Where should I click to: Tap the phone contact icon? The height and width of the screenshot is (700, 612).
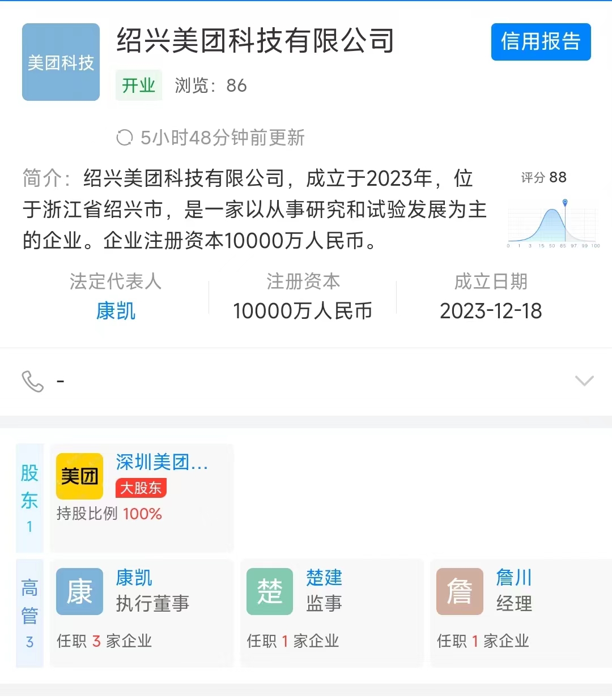click(32, 381)
